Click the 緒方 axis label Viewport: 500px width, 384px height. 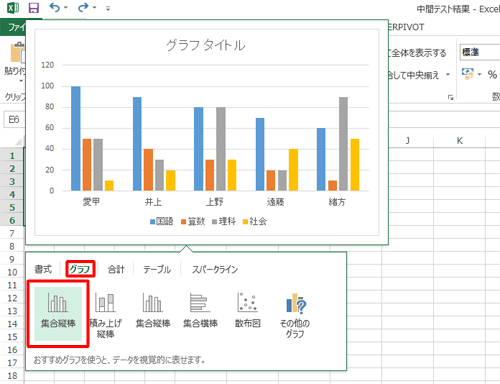point(337,202)
